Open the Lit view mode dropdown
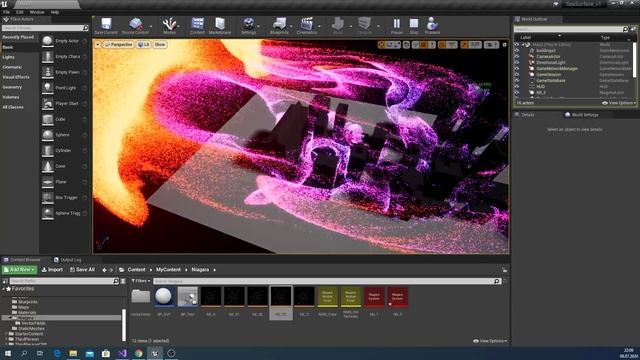The height and width of the screenshot is (360, 640). point(144,44)
